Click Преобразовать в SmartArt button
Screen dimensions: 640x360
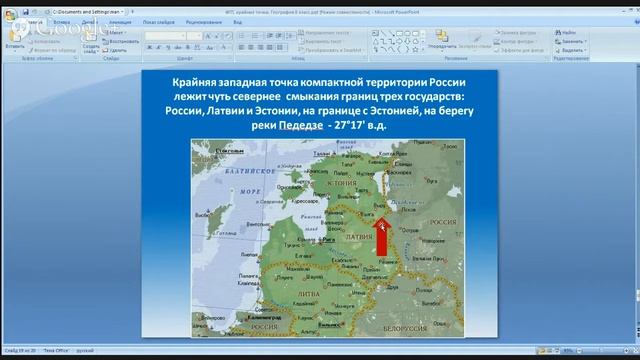(x=331, y=51)
